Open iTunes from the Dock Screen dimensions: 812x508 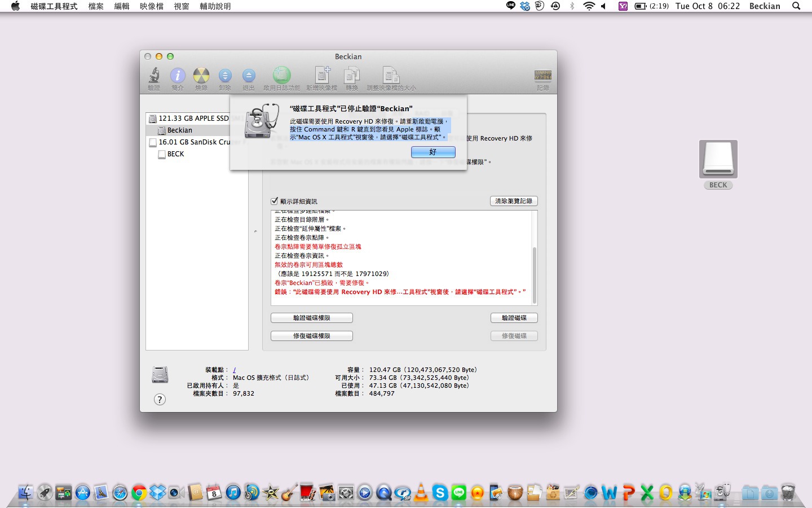tap(233, 492)
